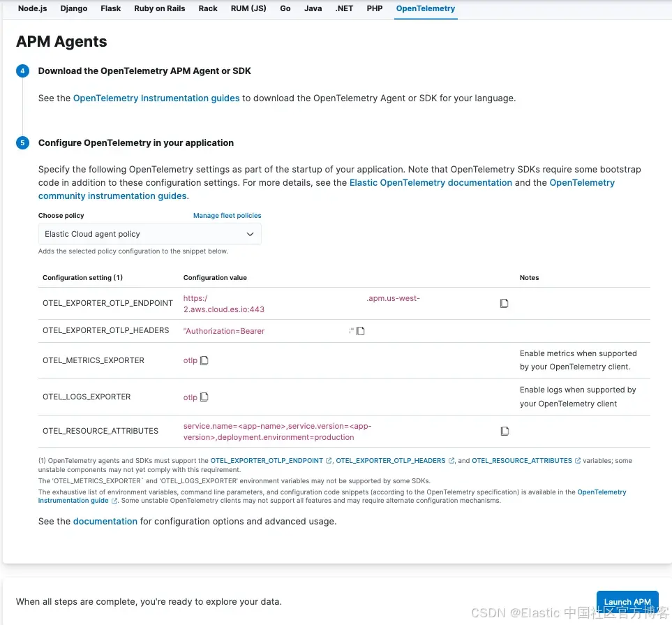
Task: Select the OTEL_RESOURCE_ATTRIBUTES setting name cell
Action: 100,431
